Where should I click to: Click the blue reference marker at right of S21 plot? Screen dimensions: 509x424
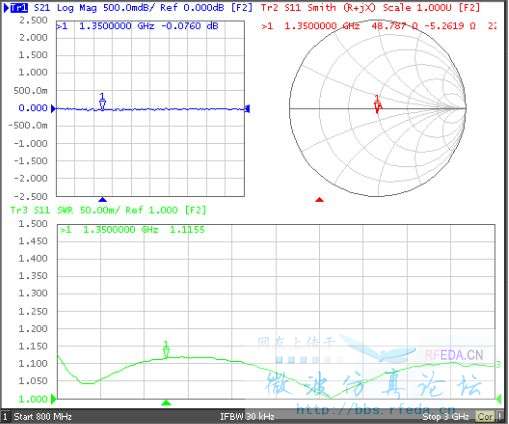pyautogui.click(x=247, y=108)
